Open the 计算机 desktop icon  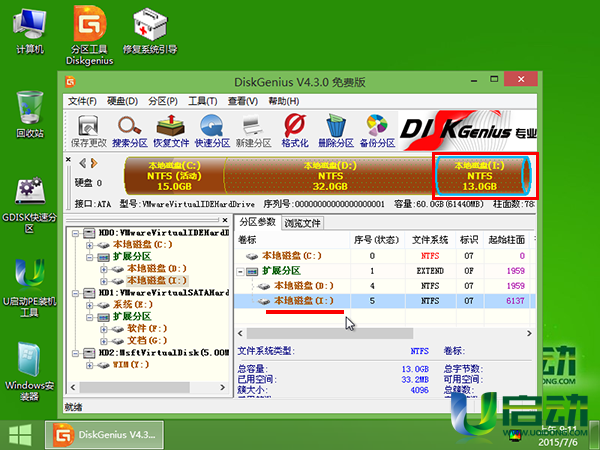[x=29, y=32]
